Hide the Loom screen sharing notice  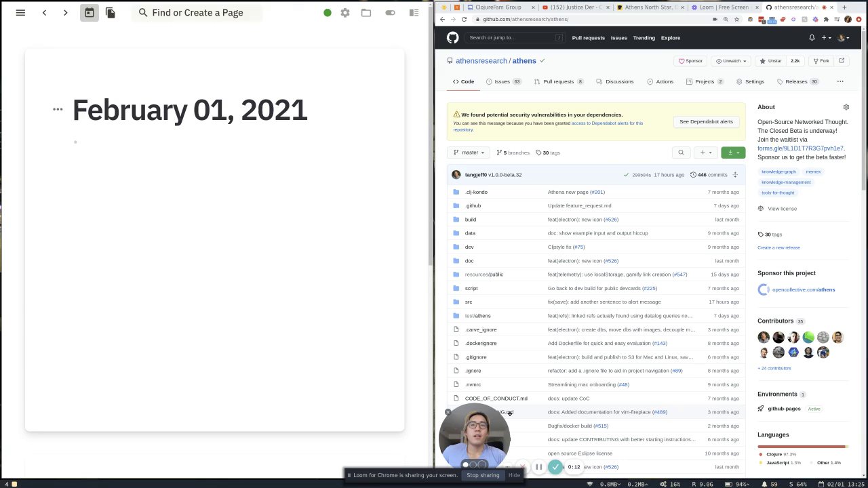[514, 475]
